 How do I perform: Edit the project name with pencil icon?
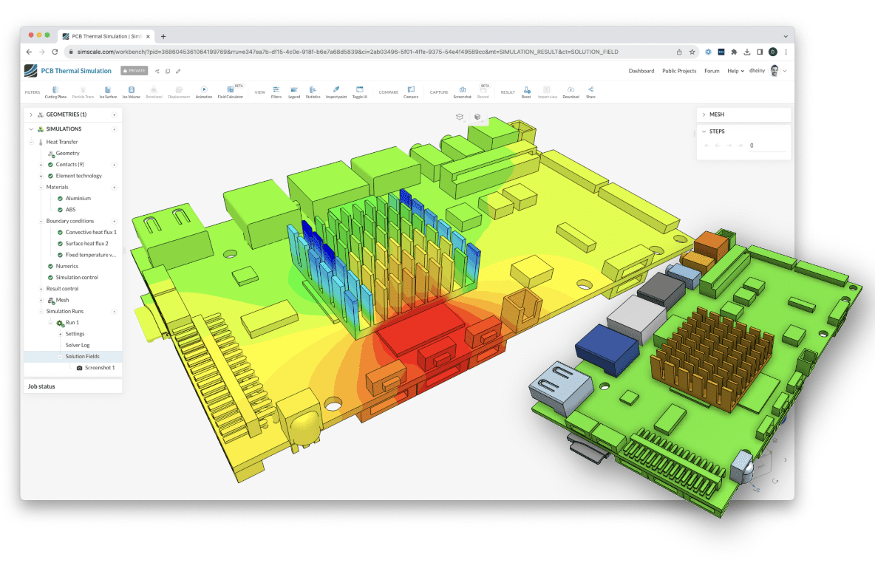pyautogui.click(x=178, y=71)
